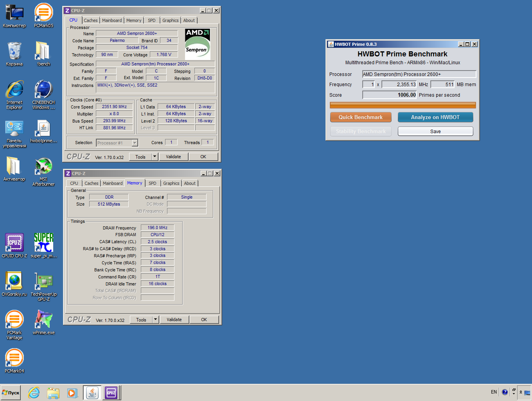Launch the wPrime.exe desktop icon
The image size is (532, 401).
[x=43, y=322]
